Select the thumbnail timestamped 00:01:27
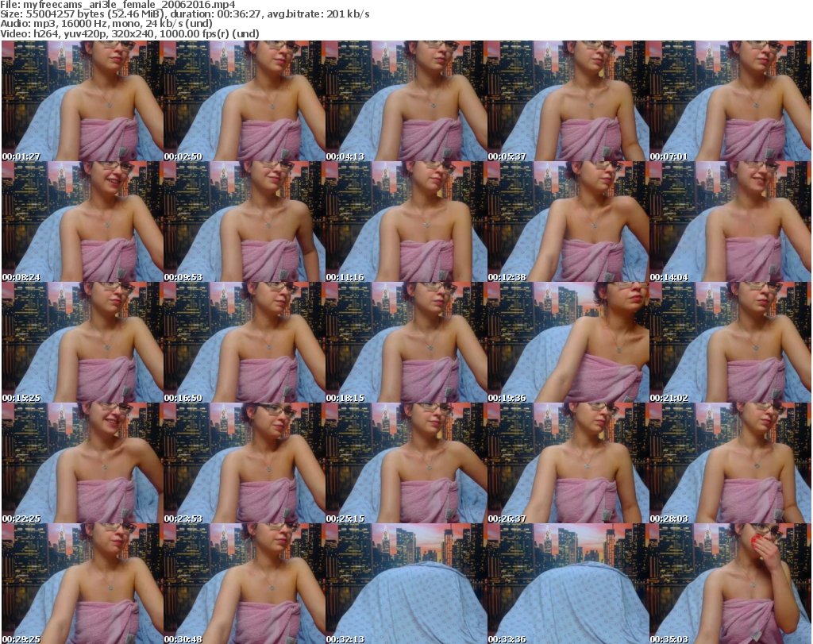Screen dimensions: 813x644 click(x=83, y=101)
